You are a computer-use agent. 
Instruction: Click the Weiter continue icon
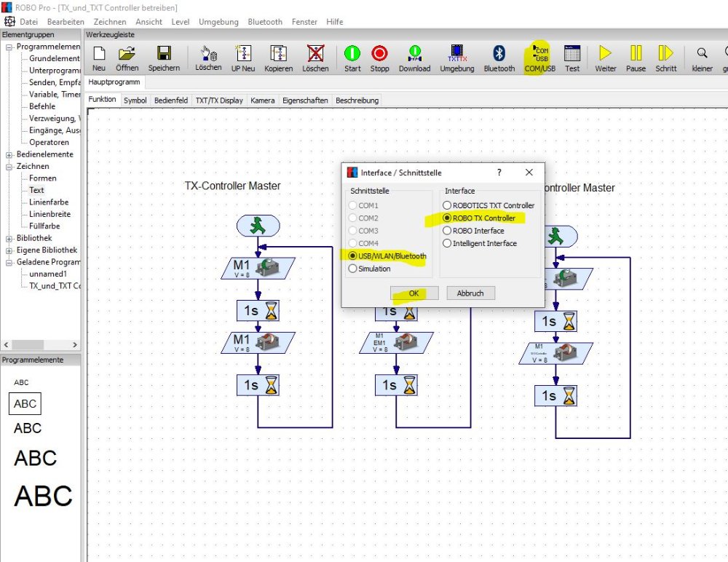pos(606,58)
